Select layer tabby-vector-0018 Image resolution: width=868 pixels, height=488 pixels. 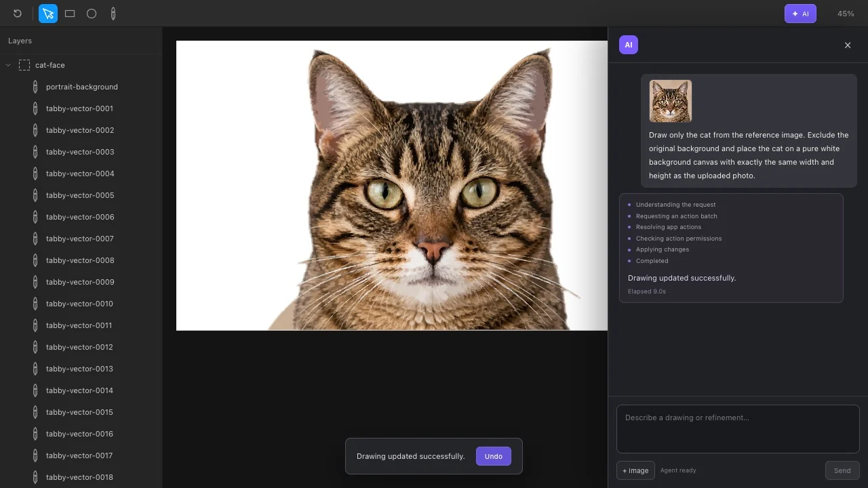click(81, 477)
